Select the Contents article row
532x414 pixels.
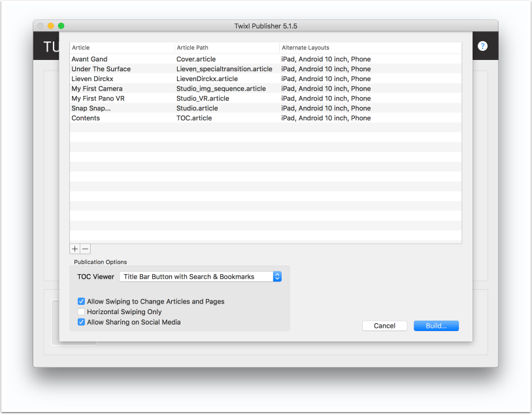265,118
